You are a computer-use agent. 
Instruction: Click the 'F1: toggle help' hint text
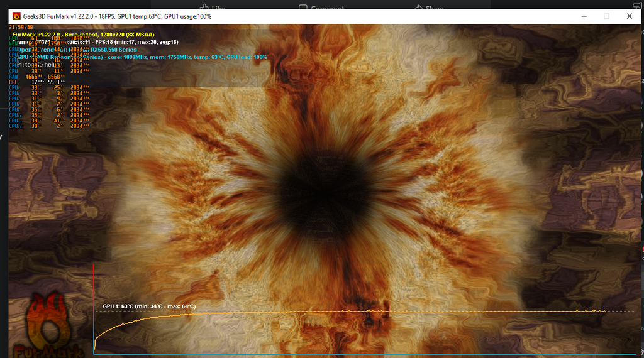36,65
